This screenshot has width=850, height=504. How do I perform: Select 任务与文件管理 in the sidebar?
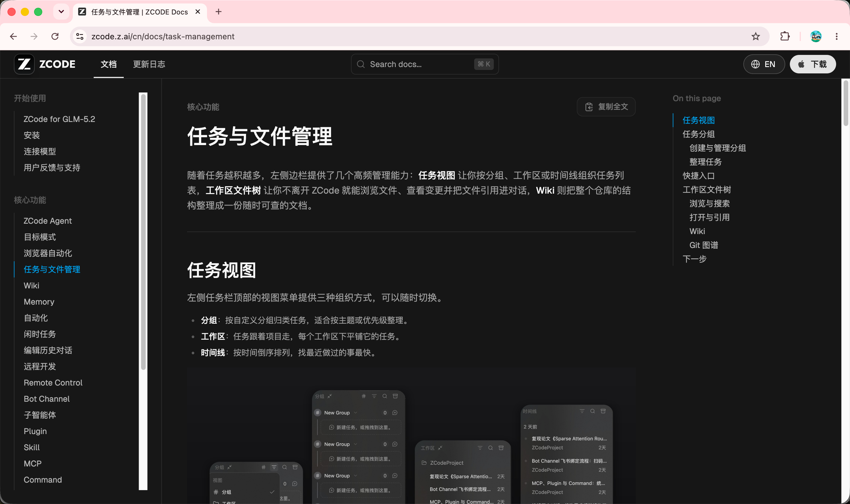click(52, 269)
